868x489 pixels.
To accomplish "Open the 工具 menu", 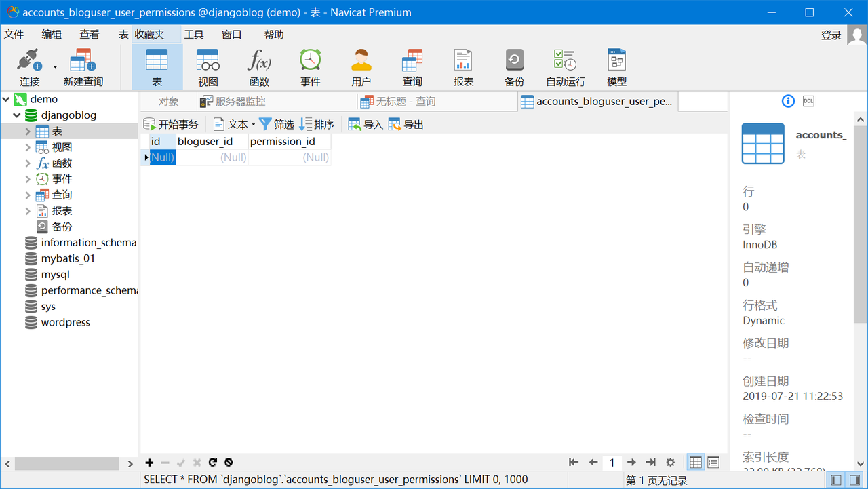I will [194, 35].
